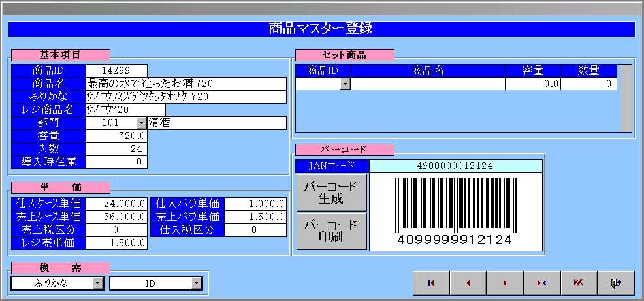Go to the first record
The image size is (644, 301).
click(x=430, y=283)
